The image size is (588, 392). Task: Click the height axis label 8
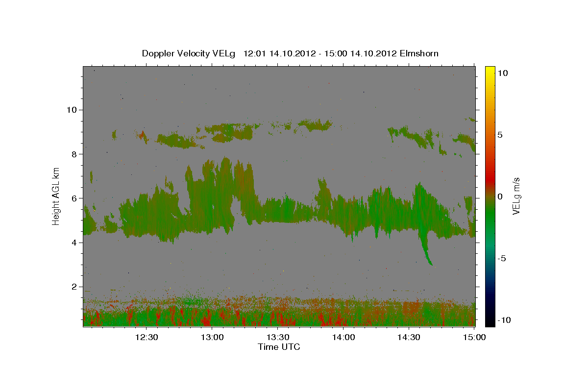(x=73, y=154)
